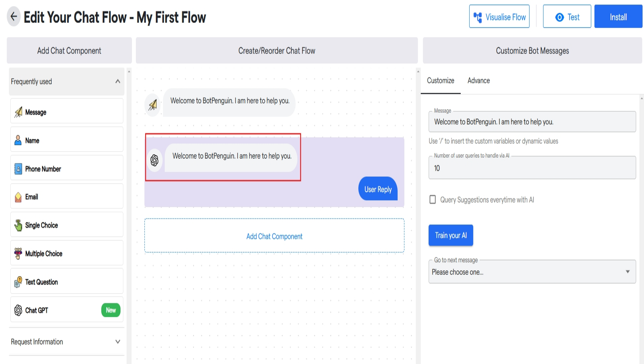Click the custom variables hint text

click(x=493, y=141)
